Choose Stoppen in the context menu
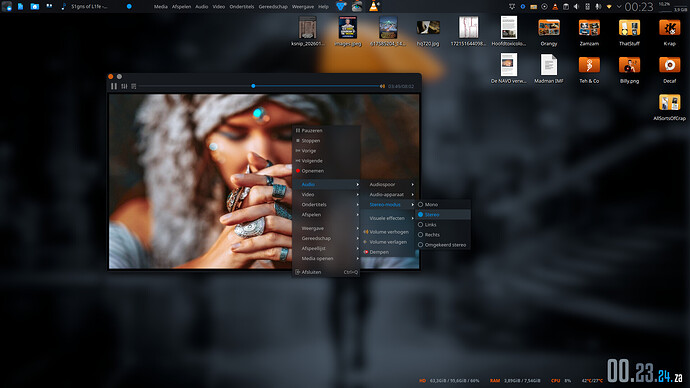The width and height of the screenshot is (690, 388). pos(327,141)
